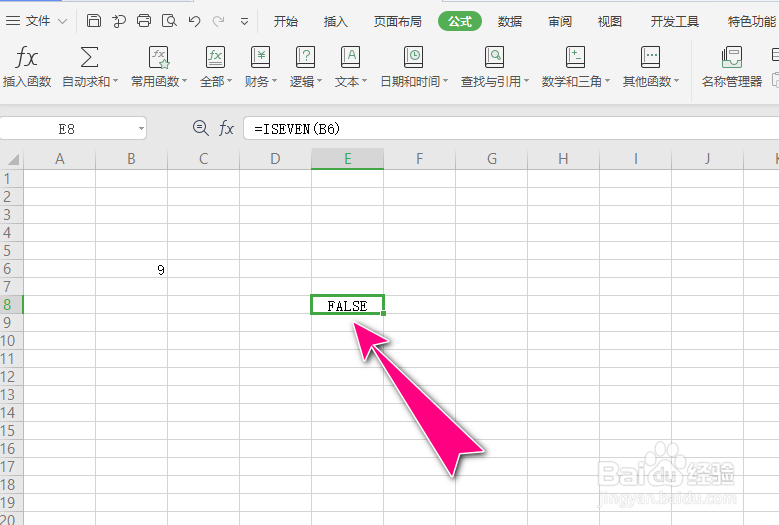Screen dimensions: 779x525
Task: Click the Print icon
Action: point(144,21)
